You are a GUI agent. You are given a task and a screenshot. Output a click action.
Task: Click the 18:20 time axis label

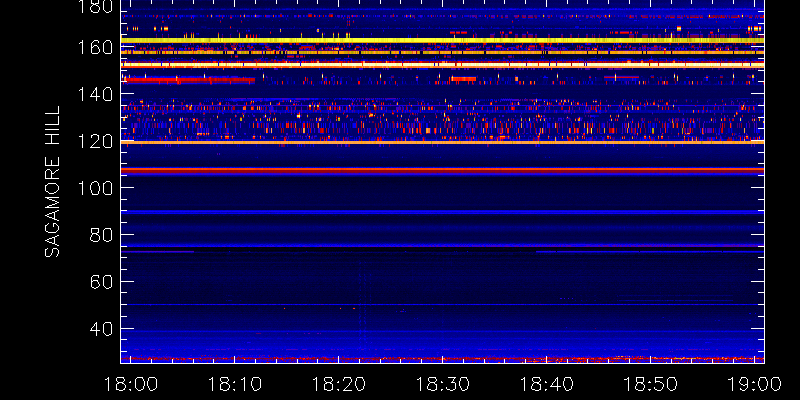tap(338, 384)
